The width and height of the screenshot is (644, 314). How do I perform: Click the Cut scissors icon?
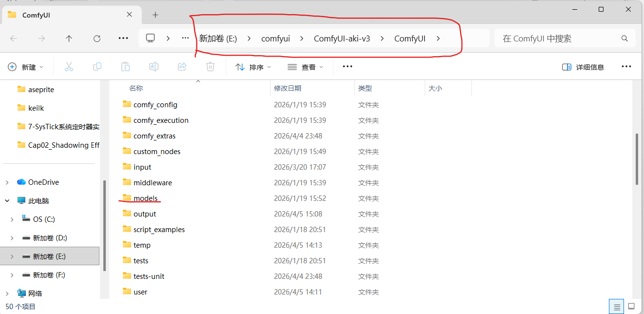[x=69, y=67]
